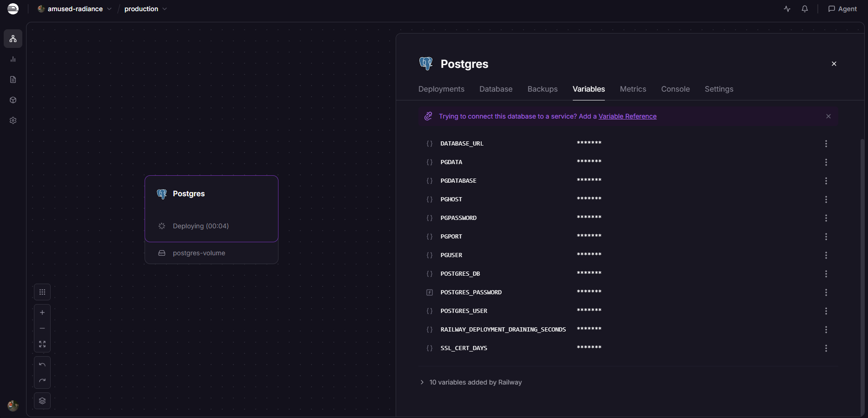Open menu for PGUSER variable
This screenshot has height=418, width=868.
(x=826, y=255)
